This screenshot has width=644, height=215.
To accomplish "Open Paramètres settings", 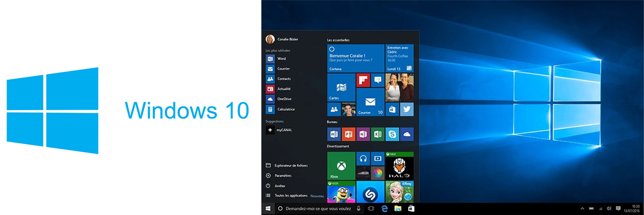I will click(x=279, y=176).
